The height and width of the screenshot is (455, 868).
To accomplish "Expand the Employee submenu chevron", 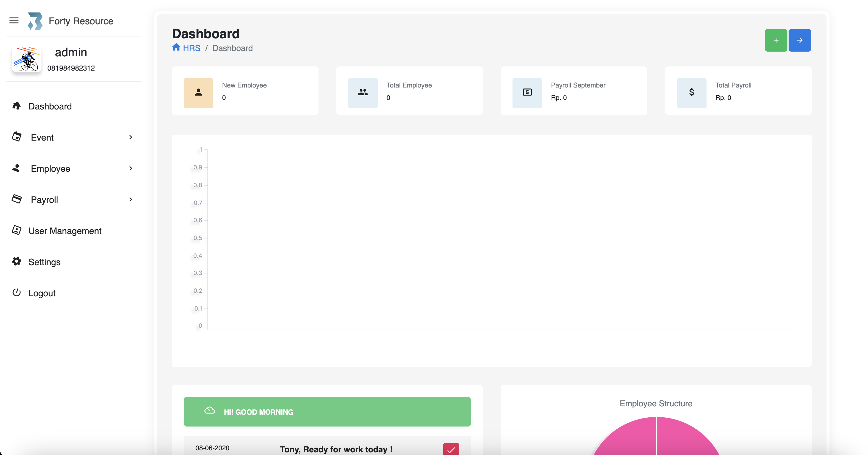I will click(131, 168).
